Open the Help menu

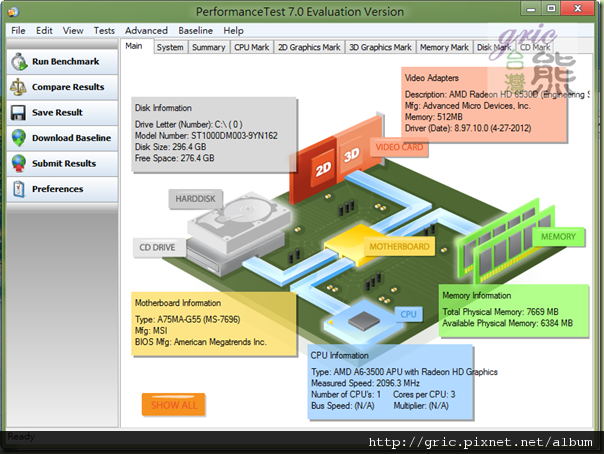(233, 30)
